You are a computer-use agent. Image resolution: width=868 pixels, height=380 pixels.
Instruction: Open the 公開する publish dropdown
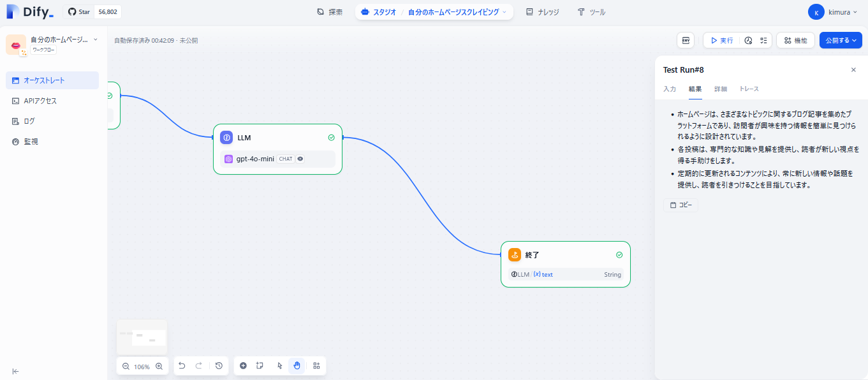point(840,40)
